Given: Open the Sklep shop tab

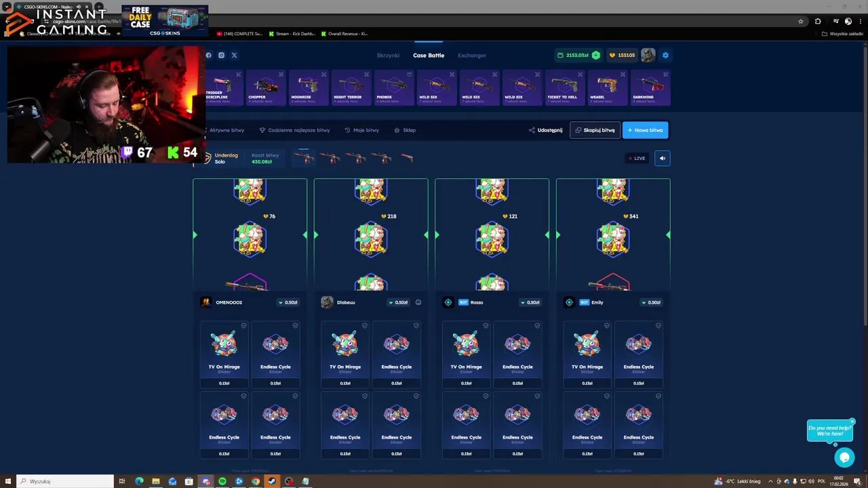Looking at the screenshot, I should point(405,130).
